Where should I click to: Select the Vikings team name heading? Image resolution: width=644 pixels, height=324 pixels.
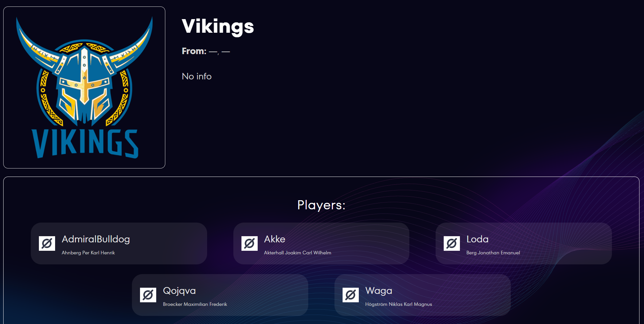click(218, 26)
